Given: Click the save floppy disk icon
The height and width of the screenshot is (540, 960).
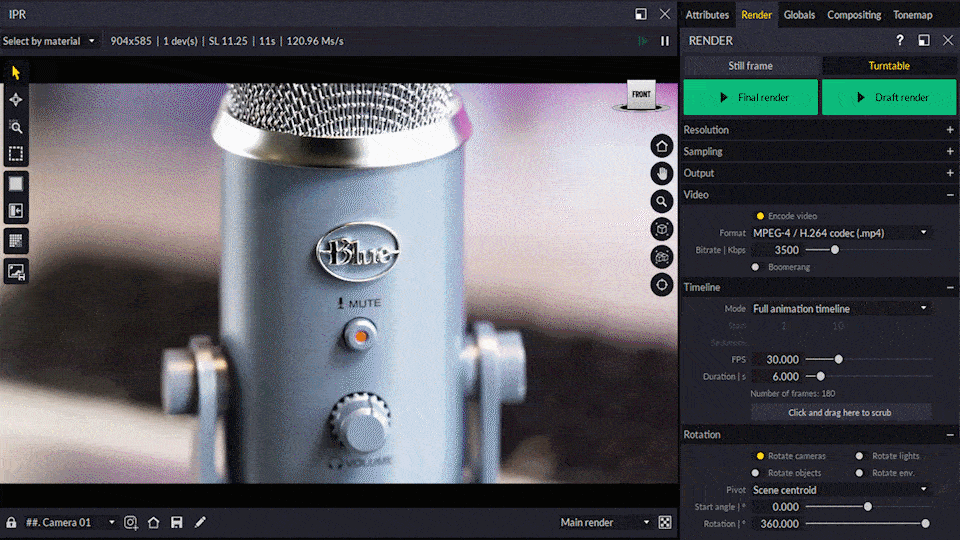Looking at the screenshot, I should pyautogui.click(x=177, y=523).
